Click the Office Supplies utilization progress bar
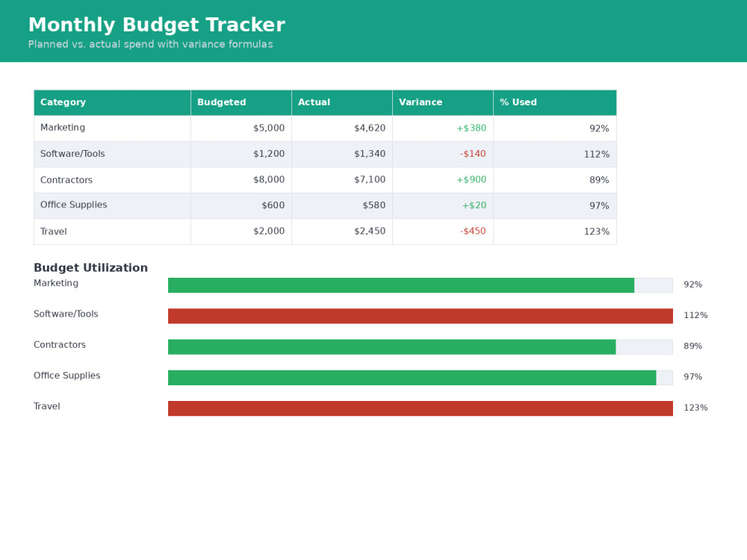This screenshot has width=747, height=560. 420,378
